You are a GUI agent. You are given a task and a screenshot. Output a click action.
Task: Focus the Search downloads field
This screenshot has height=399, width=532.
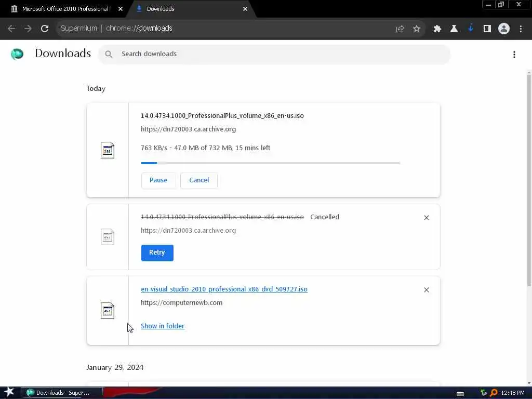[x=274, y=54]
